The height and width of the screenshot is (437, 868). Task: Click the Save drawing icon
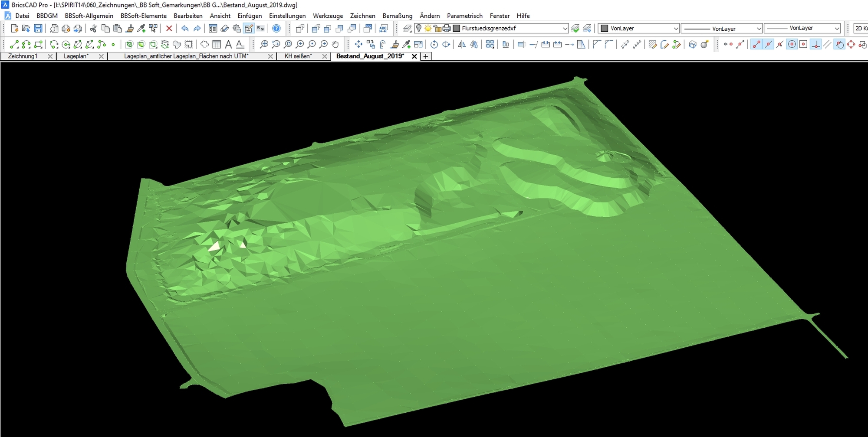[x=38, y=29]
